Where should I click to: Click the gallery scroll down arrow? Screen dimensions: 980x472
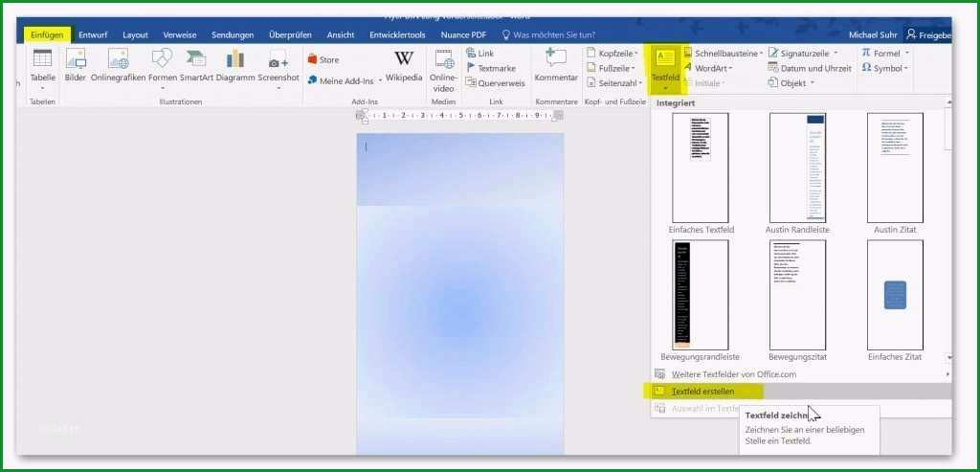coord(948,357)
